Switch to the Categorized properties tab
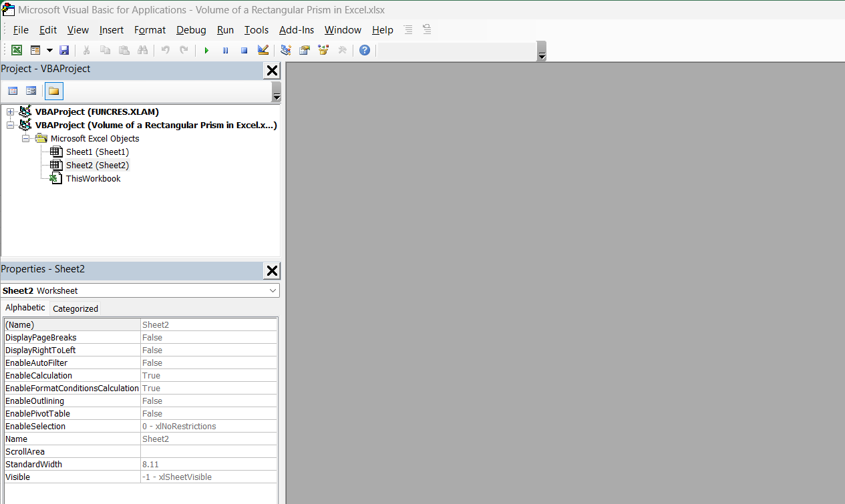This screenshot has height=504, width=845. (x=75, y=308)
